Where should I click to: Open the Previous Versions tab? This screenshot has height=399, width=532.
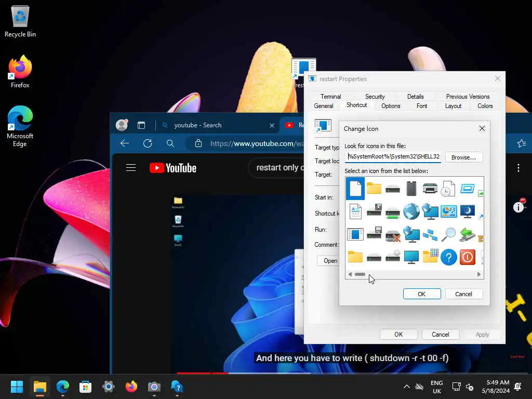point(468,96)
